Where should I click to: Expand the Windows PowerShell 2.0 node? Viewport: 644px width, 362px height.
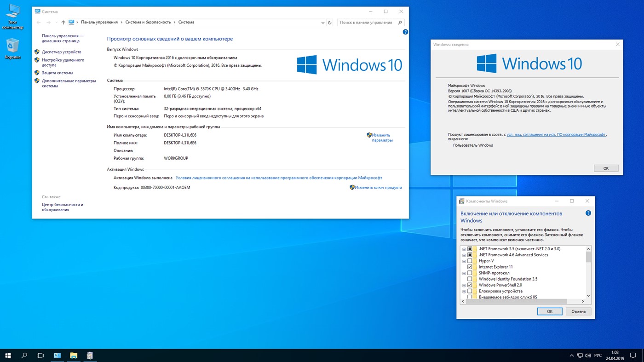coord(464,286)
